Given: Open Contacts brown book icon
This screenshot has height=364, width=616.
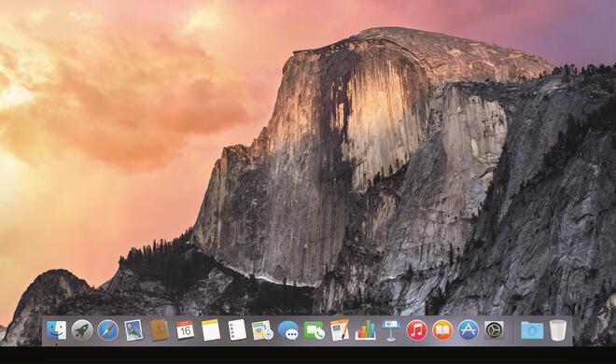Looking at the screenshot, I should [160, 330].
